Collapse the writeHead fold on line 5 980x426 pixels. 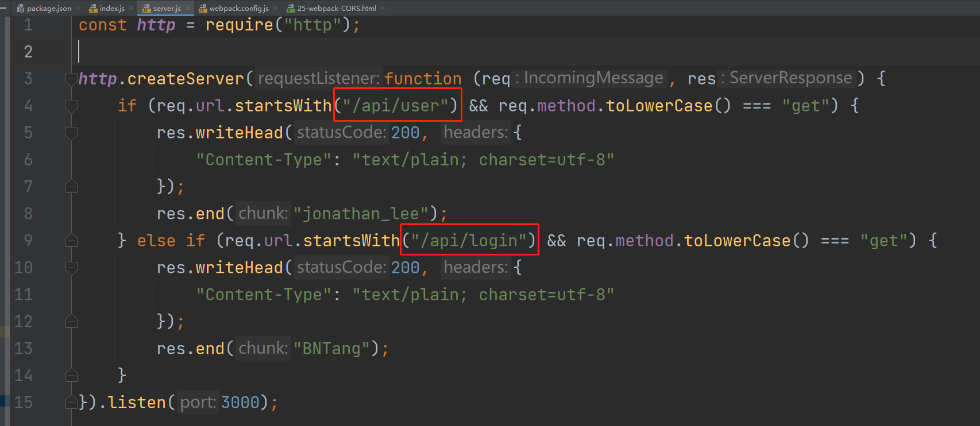pyautogui.click(x=71, y=133)
